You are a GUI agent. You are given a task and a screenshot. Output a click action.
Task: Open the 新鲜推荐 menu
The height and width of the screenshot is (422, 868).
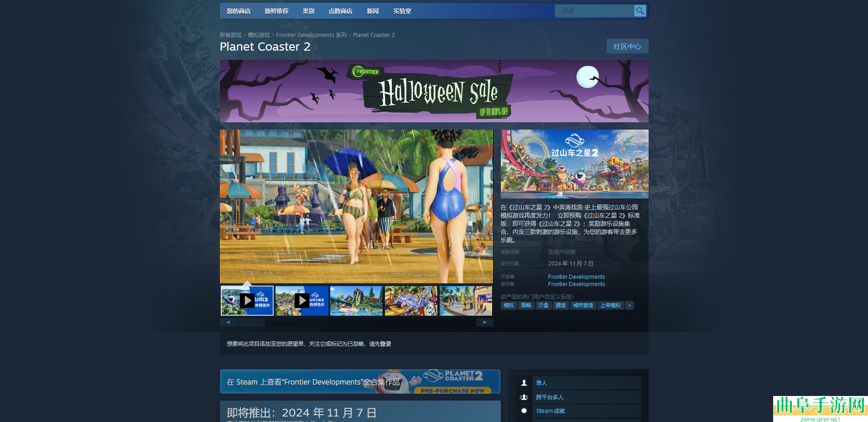[x=276, y=11]
